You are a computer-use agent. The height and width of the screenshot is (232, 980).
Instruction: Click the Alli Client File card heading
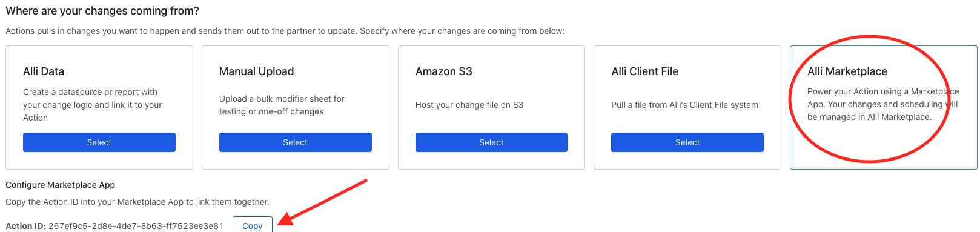click(645, 71)
